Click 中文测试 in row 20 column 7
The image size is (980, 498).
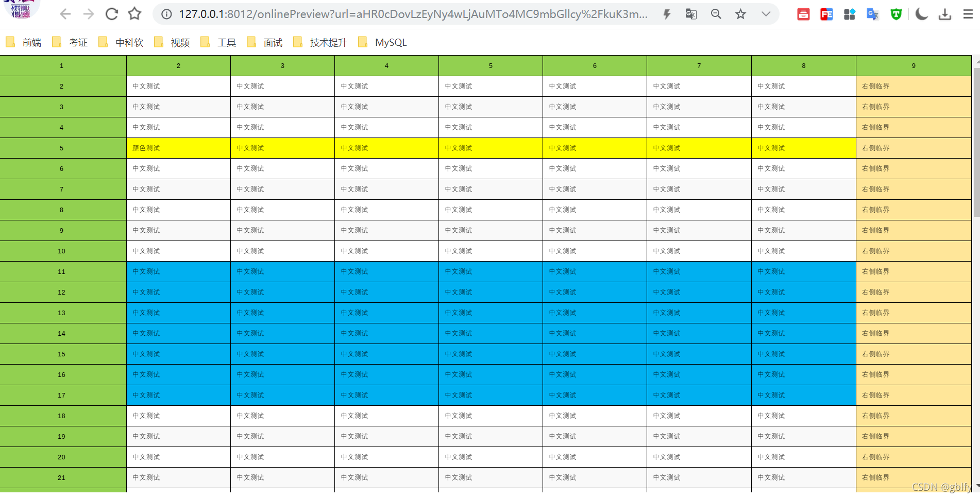click(699, 457)
